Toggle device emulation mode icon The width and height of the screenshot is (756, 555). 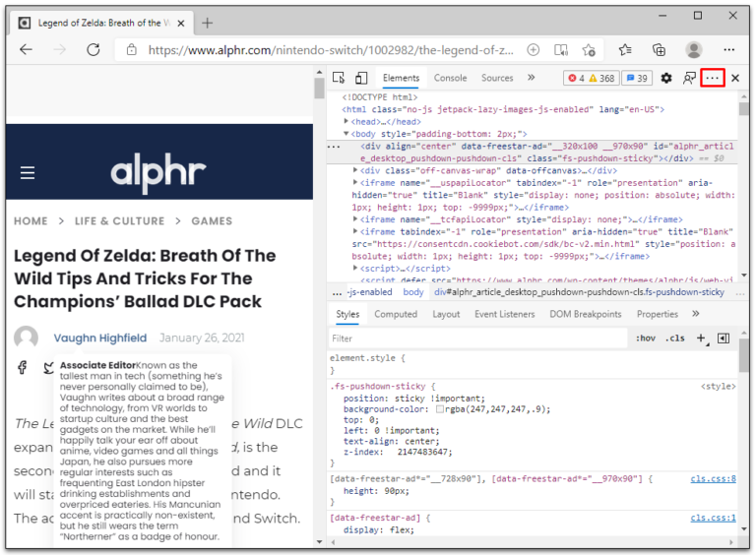tap(361, 78)
